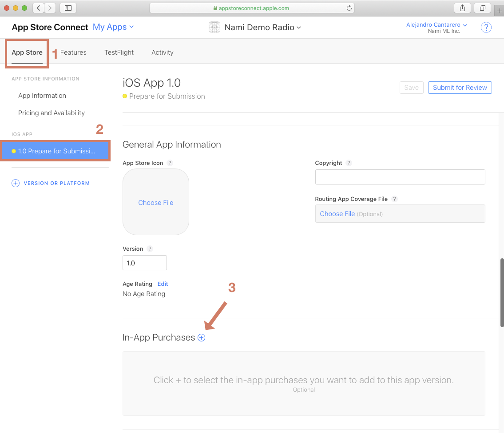Screen dimensions: 504x433
Task: Click the Save button
Action: [x=412, y=88]
